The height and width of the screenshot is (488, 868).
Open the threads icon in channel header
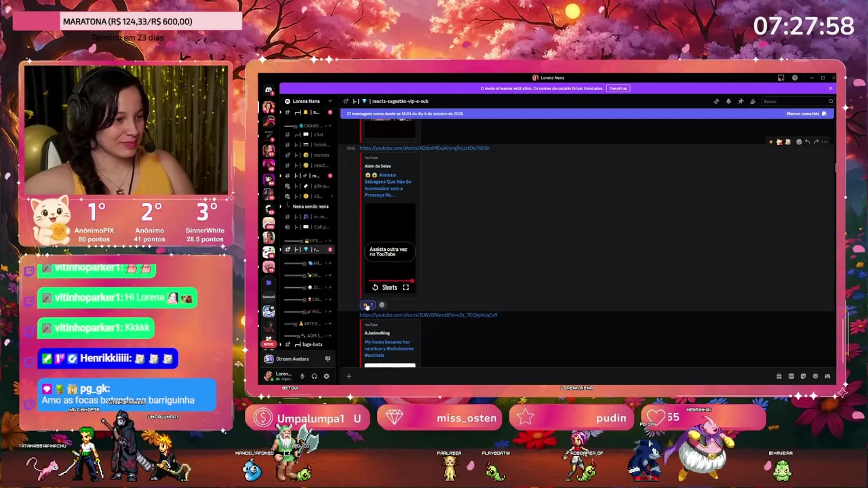(x=716, y=101)
